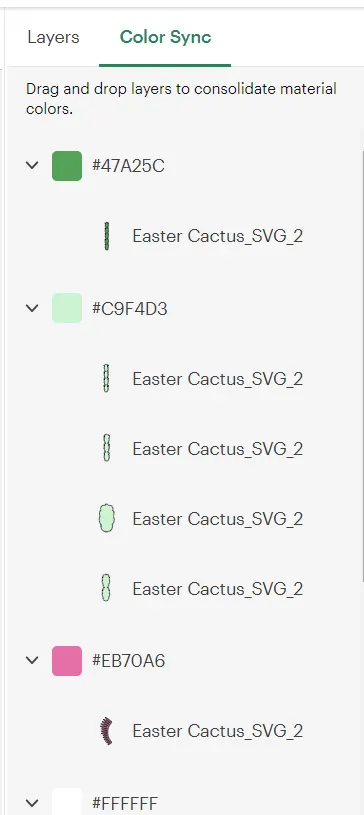Collapse the #47A25C color group

click(x=32, y=165)
